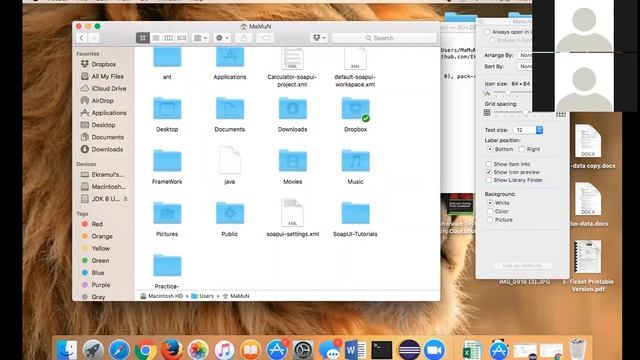Open Launchpad from the Dock

(93, 350)
